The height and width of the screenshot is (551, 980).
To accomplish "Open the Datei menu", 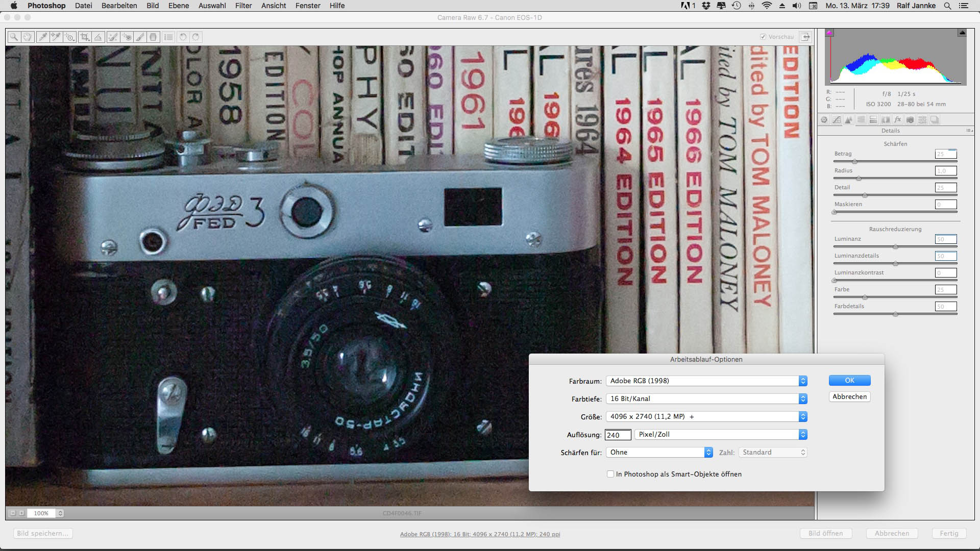I will [x=83, y=6].
